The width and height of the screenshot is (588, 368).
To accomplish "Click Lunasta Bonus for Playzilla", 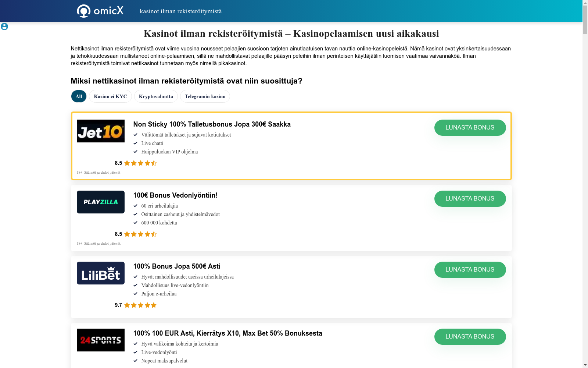I will coord(470,199).
